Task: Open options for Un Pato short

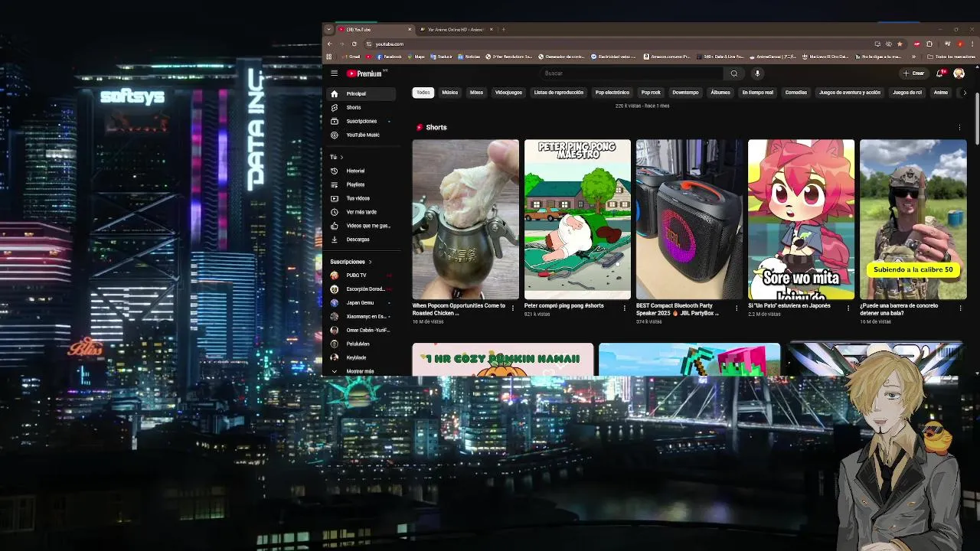Action: tap(848, 308)
